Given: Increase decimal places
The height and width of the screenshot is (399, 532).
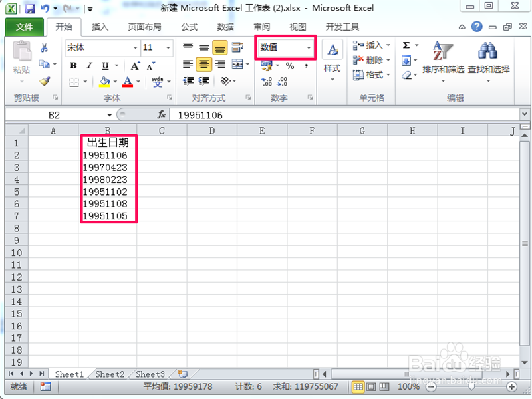Looking at the screenshot, I should [x=267, y=82].
